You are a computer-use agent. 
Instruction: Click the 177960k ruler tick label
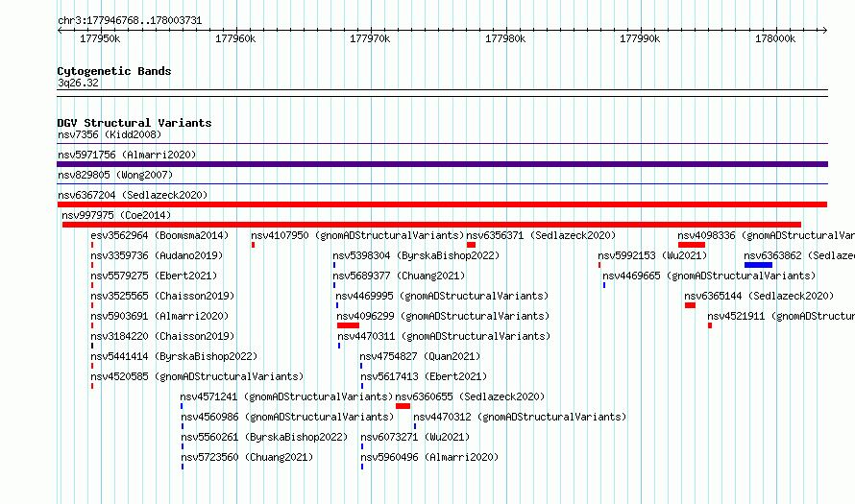tap(235, 38)
